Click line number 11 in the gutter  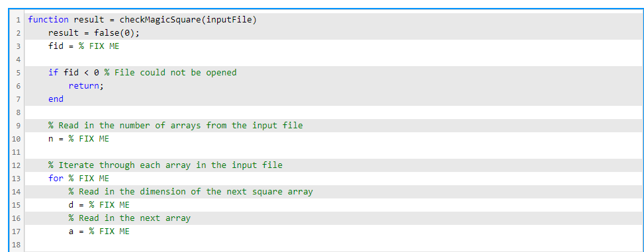pos(17,152)
